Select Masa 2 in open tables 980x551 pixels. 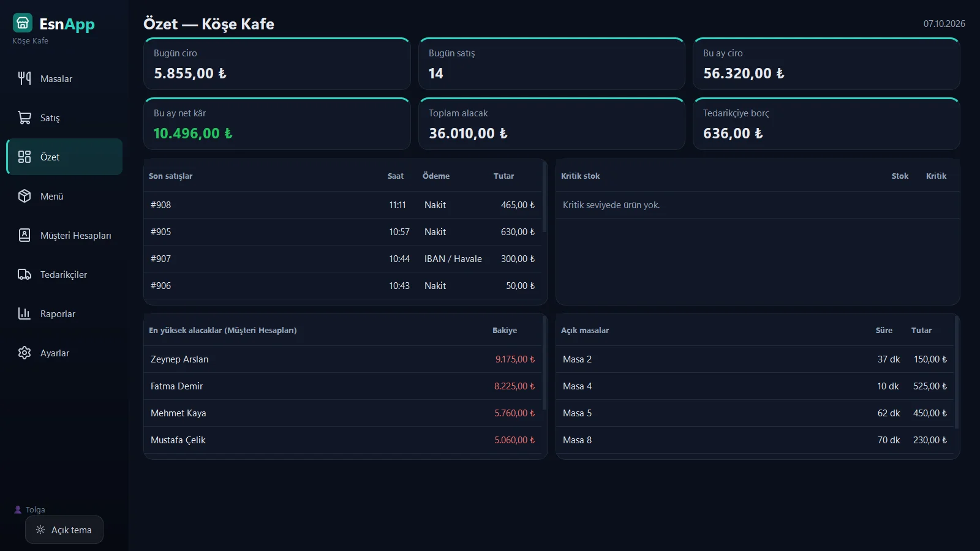coord(755,359)
